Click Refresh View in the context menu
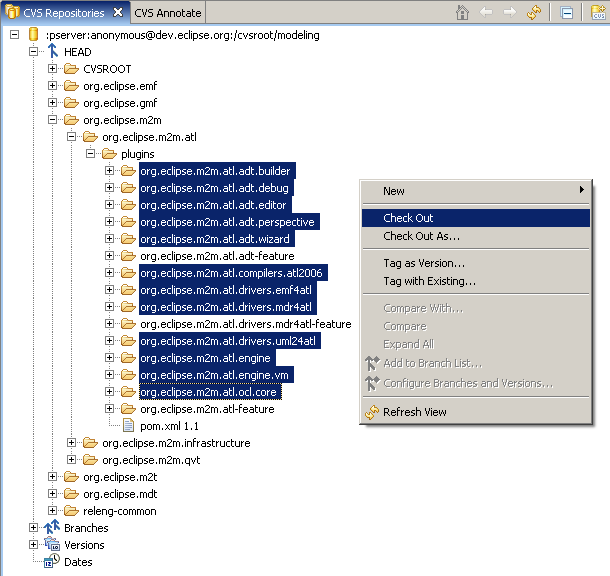The image size is (610, 576). [475, 412]
